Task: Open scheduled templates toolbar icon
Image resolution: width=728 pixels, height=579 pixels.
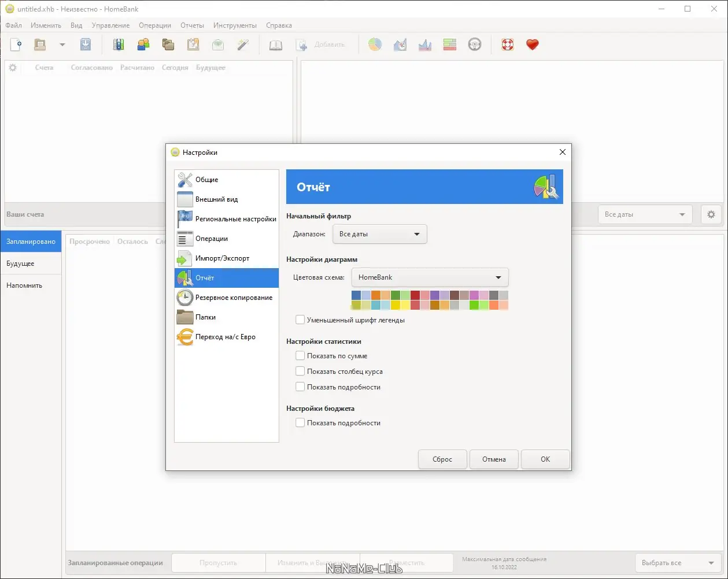Action: tap(193, 44)
